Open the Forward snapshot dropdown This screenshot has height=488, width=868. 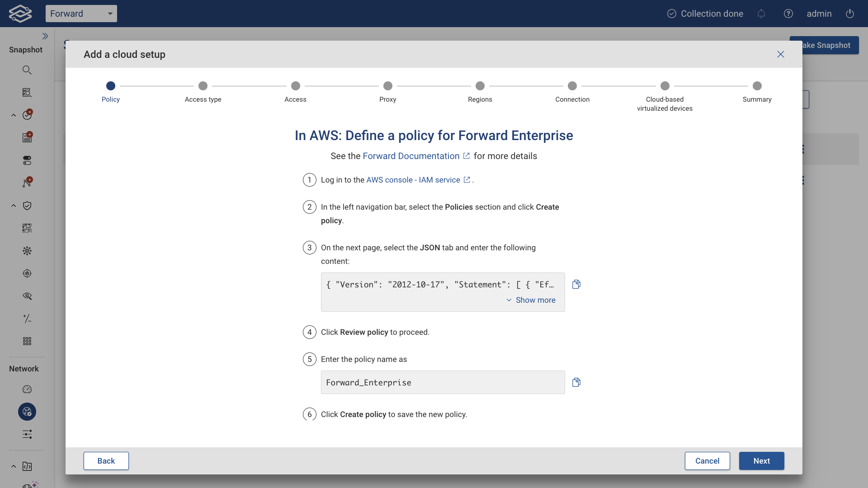pyautogui.click(x=81, y=14)
